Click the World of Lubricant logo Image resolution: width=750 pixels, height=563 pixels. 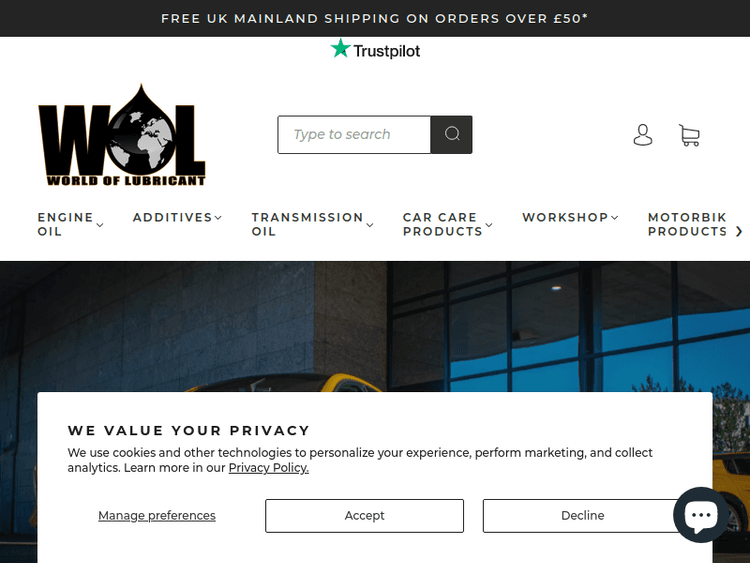[122, 135]
